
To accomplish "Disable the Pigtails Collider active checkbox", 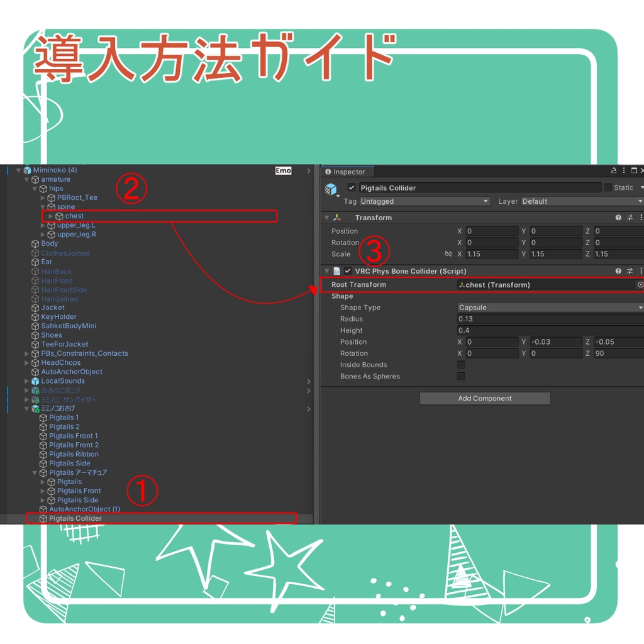I will click(x=350, y=187).
